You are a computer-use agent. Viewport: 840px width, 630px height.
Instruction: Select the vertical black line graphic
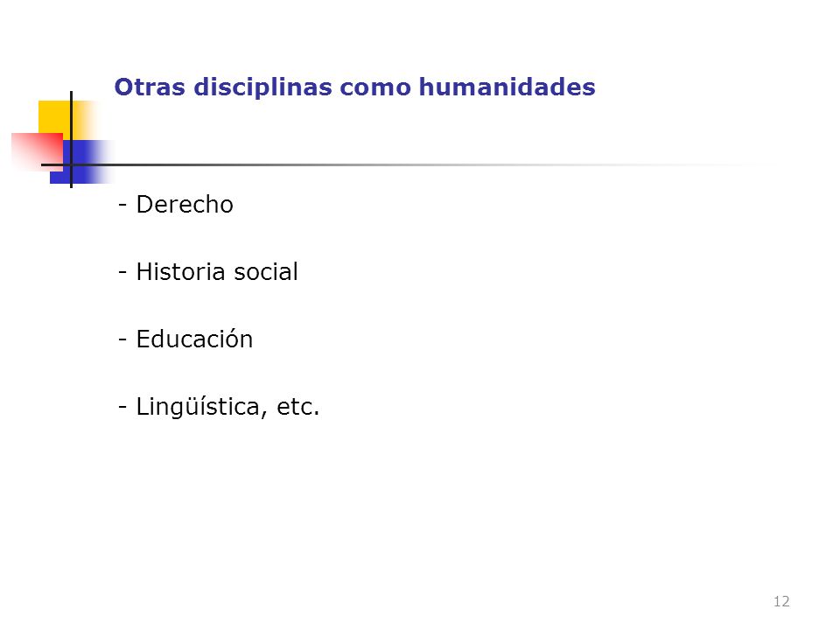[71, 139]
